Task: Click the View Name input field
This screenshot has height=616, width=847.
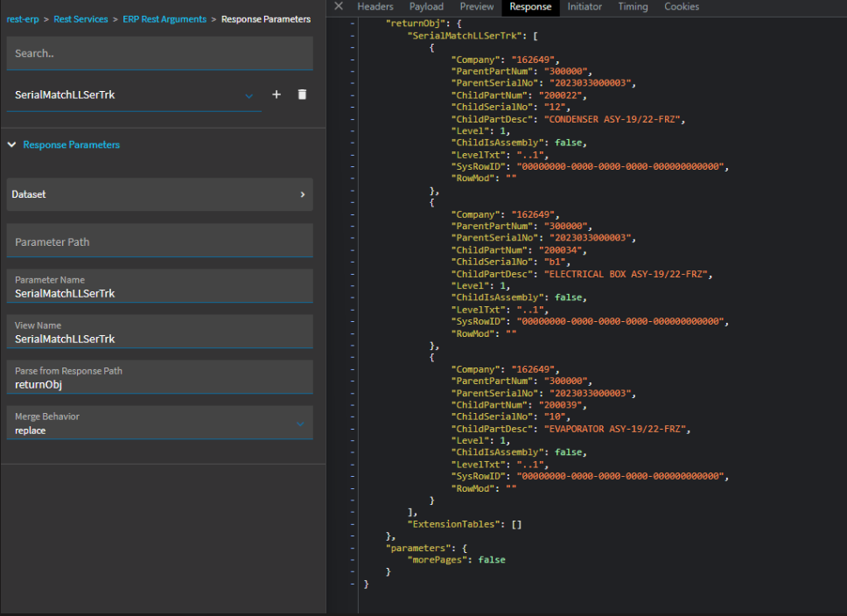Action: (159, 333)
